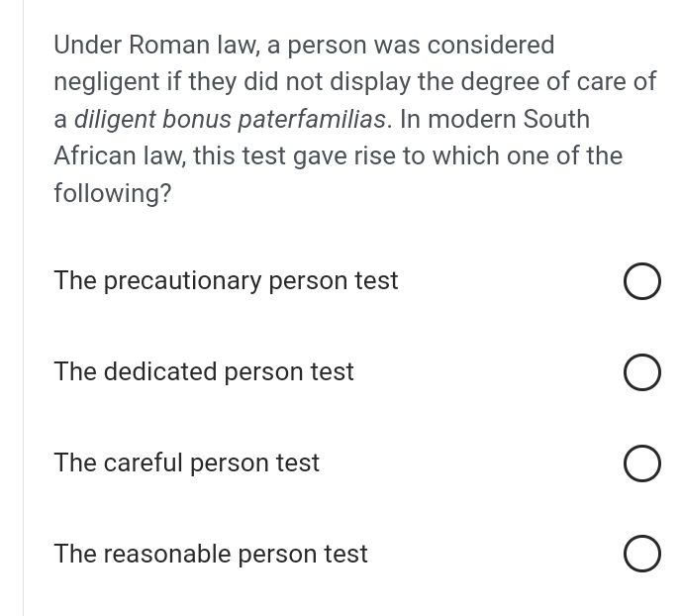This screenshot has width=682, height=616.
Task: Click the phrase 'In modern South'
Action: (495, 120)
